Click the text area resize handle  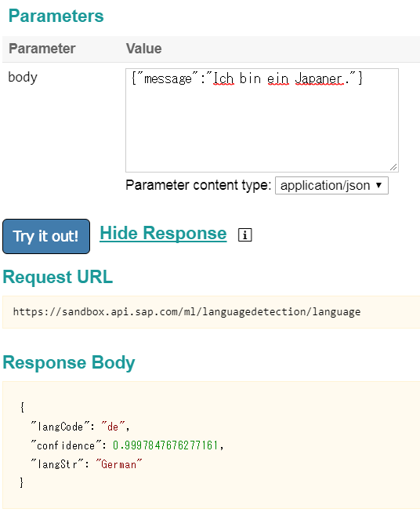click(393, 167)
